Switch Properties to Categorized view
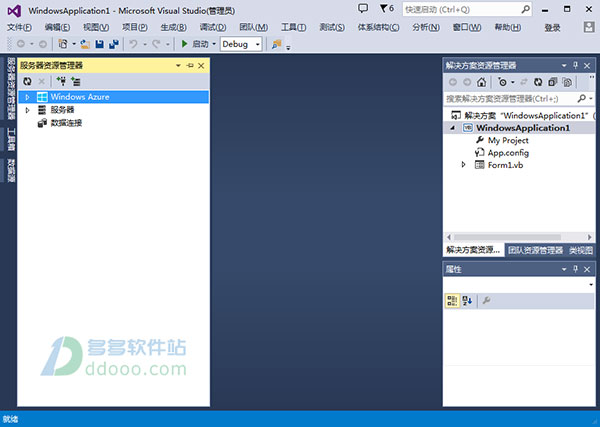The height and width of the screenshot is (427, 600). (452, 300)
